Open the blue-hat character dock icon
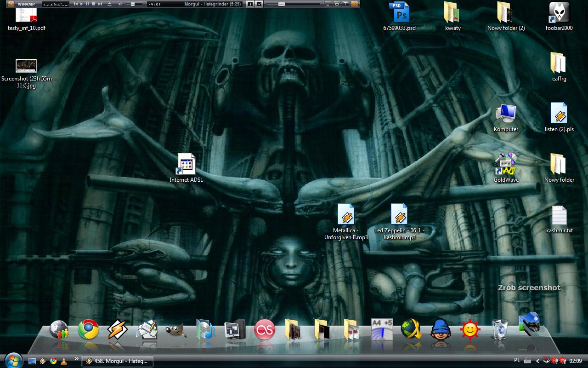 (440, 330)
